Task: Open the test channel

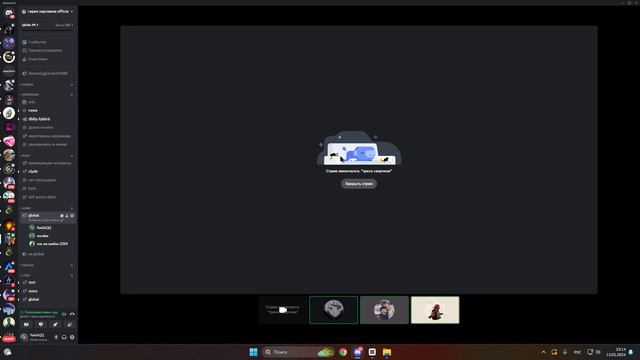Action: pyautogui.click(x=48, y=282)
